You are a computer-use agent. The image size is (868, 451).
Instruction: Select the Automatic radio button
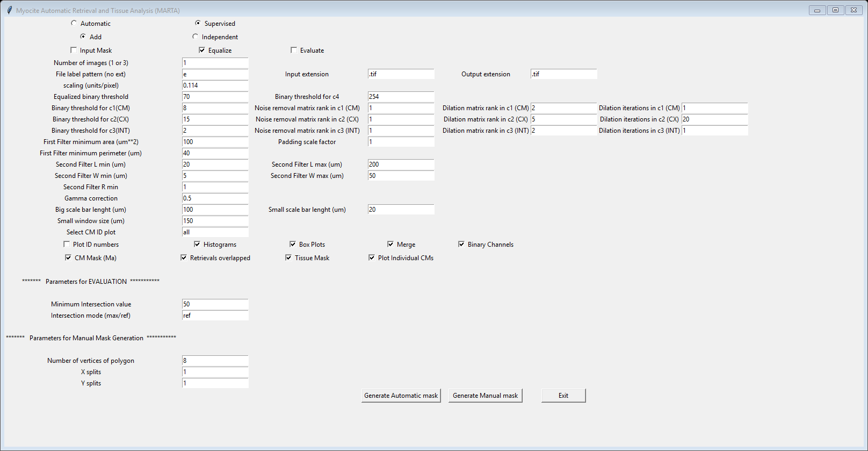click(74, 23)
